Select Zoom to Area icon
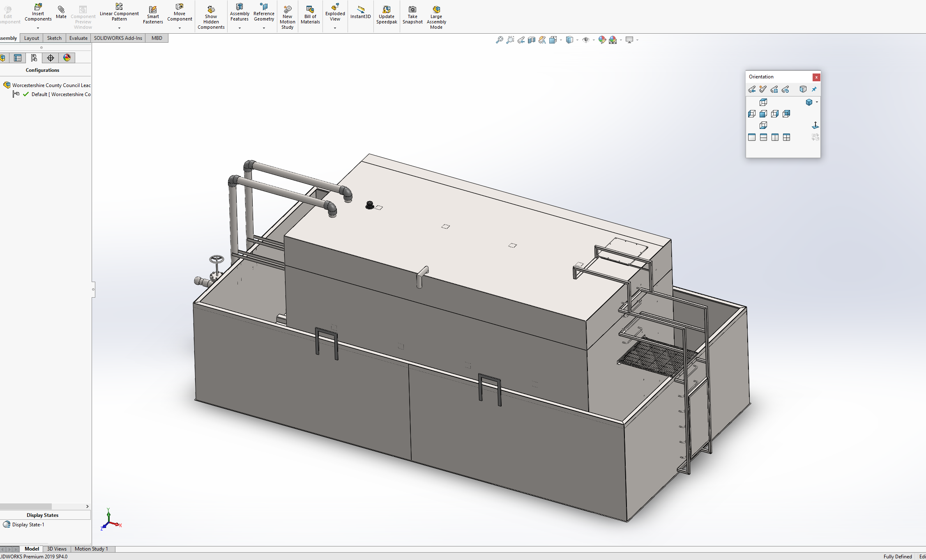Image resolution: width=926 pixels, height=560 pixels. tap(510, 40)
